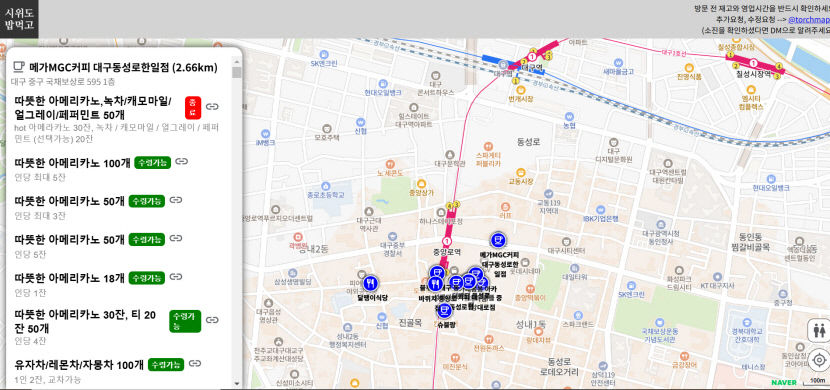
Task: Select the 슈룹랑 cafe marker
Action: click(x=444, y=312)
